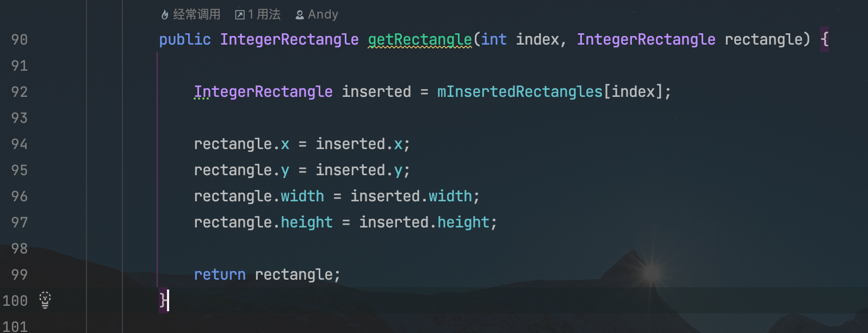Screen dimensions: 868x333
Task: Click the flame frequently-called hint icon
Action: pyautogui.click(x=165, y=15)
